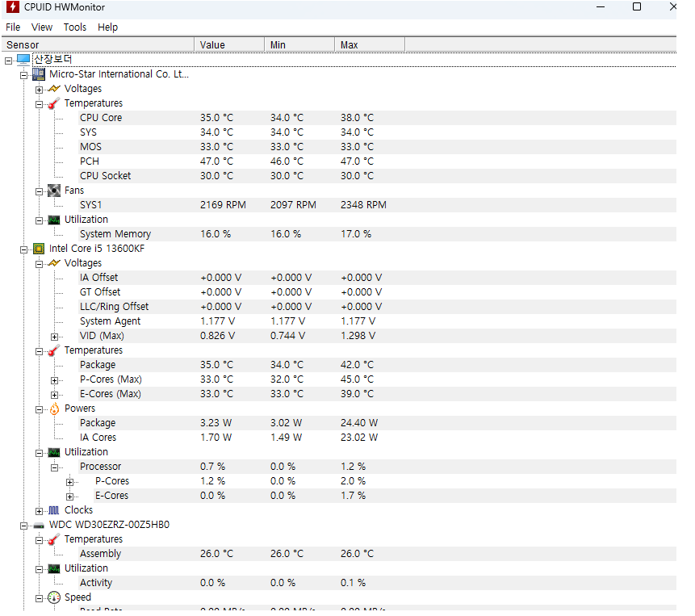
Task: Click the CPU Voltages lightning icon
Action: [x=54, y=263]
